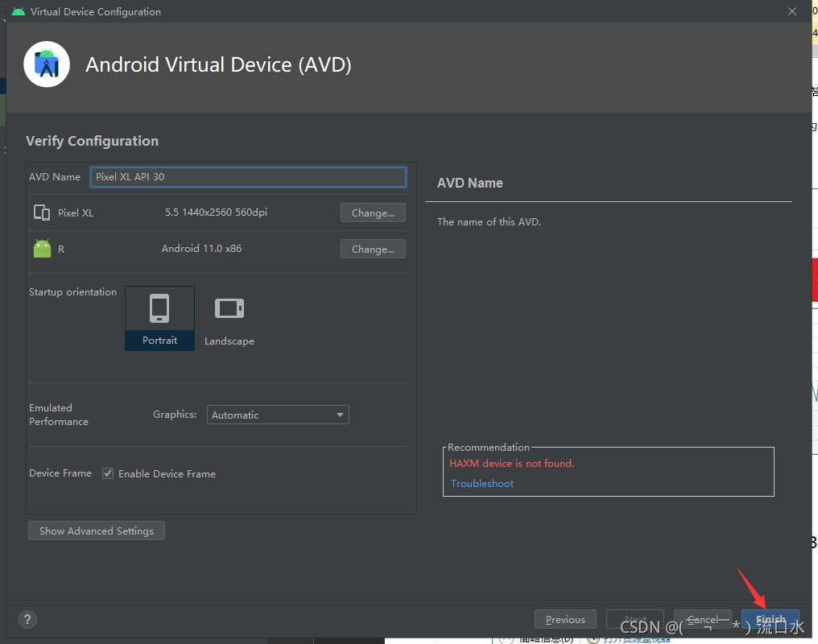The image size is (818, 644).
Task: Open the HAXM Troubleshoot link
Action: click(x=482, y=483)
